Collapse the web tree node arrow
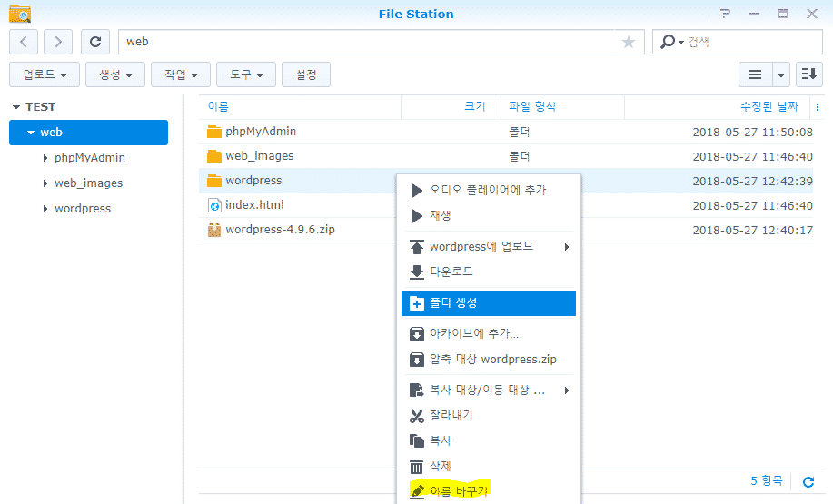833x504 pixels. pos(31,133)
